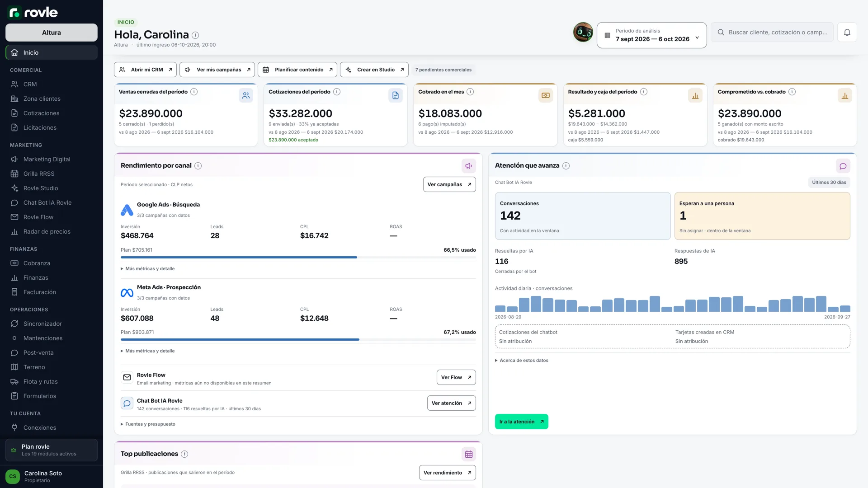Open the Período de análisis date dropdown

[651, 35]
